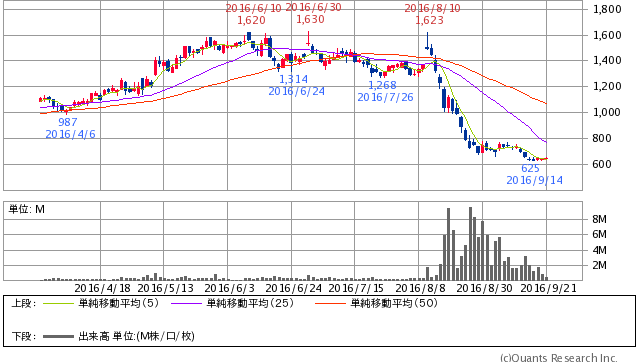This screenshot has height=362, width=638.
Task: Click the 2016/4/18 date axis label
Action: (103, 288)
